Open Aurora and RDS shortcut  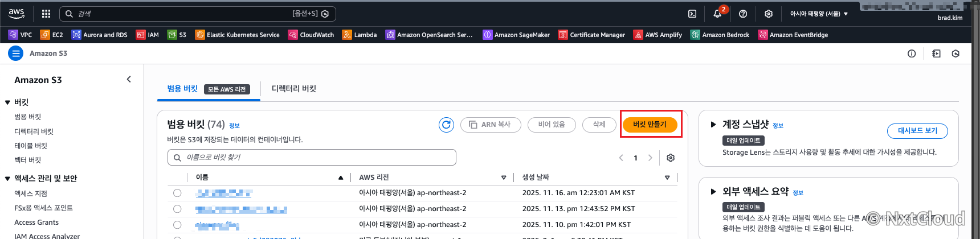coord(100,35)
